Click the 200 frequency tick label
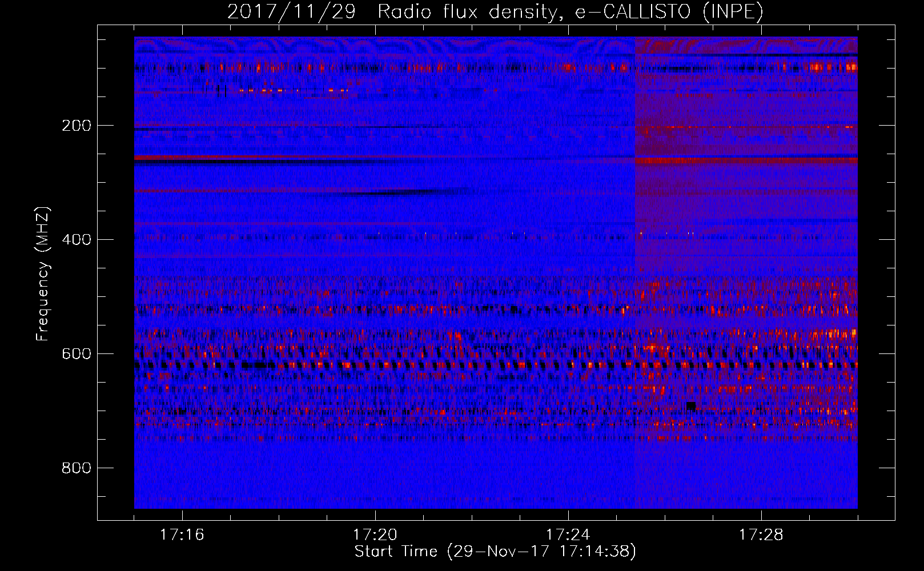Screen dimensions: 924x571 77,126
